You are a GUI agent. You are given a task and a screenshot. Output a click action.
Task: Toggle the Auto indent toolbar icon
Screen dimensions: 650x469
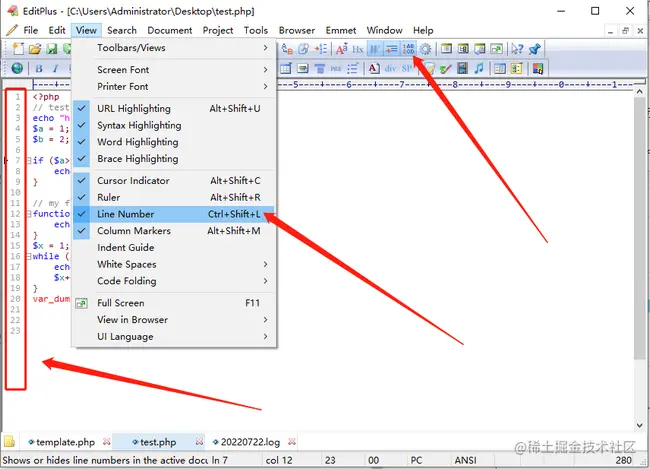(x=391, y=49)
